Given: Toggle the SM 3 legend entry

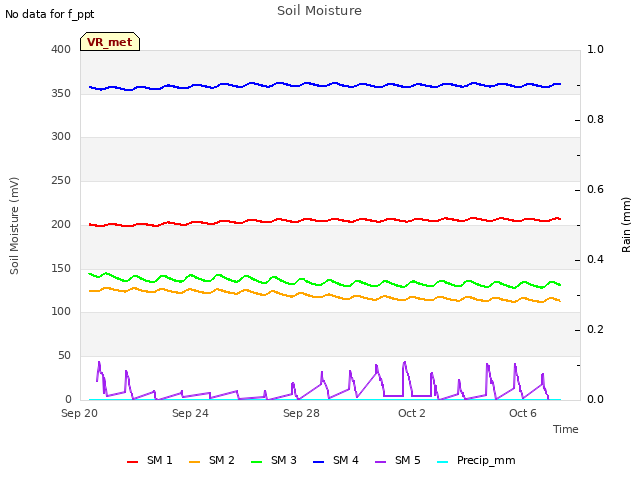Looking at the screenshot, I should click(x=273, y=460).
